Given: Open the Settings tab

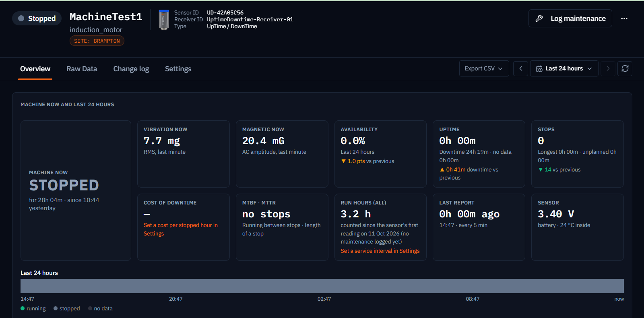Looking at the screenshot, I should click(178, 69).
